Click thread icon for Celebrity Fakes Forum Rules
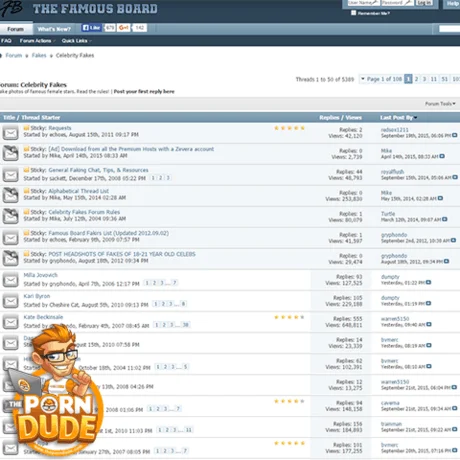460x460 pixels. 10,217
